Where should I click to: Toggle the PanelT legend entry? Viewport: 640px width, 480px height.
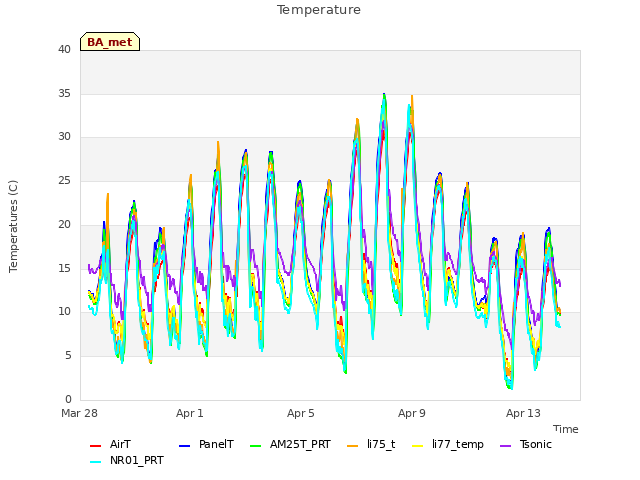coord(207,444)
